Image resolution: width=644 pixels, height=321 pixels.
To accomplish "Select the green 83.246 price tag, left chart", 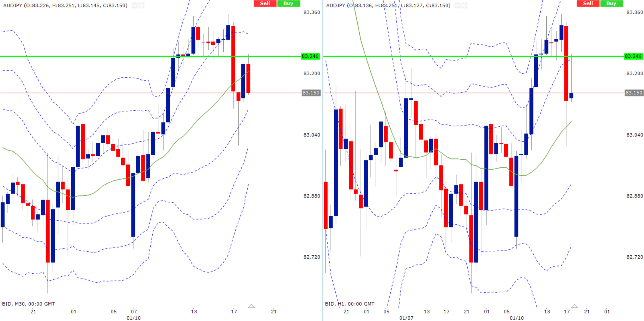I will [310, 56].
